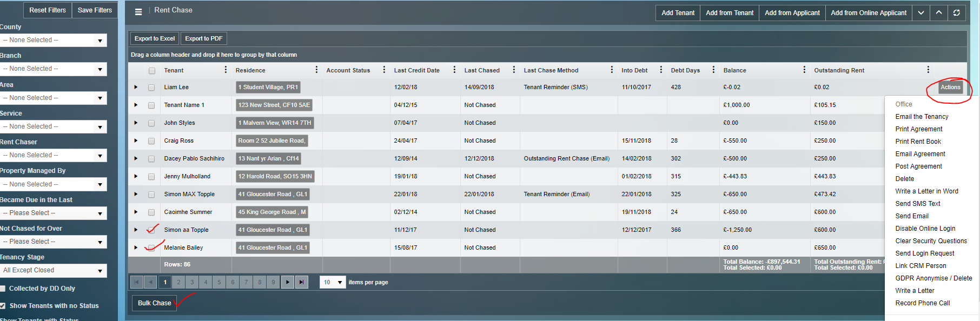Select Record Phone Call menu entry
Screen dimensions: 980x321
coord(922,303)
